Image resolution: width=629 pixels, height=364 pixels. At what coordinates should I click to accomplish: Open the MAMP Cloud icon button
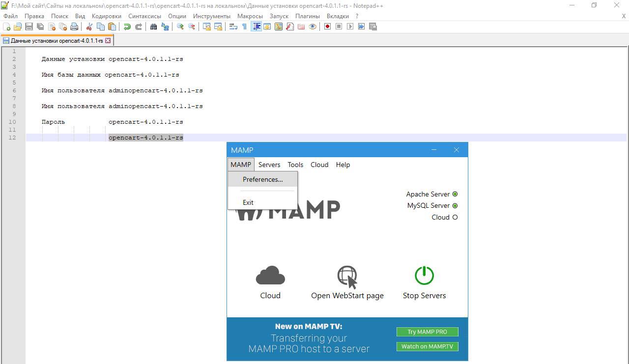click(x=270, y=277)
